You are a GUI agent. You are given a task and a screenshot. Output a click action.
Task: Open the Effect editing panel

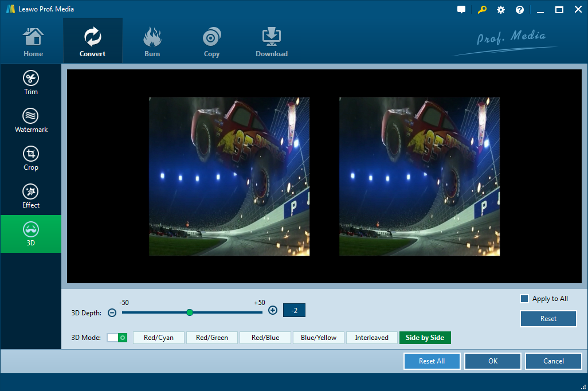(x=31, y=196)
